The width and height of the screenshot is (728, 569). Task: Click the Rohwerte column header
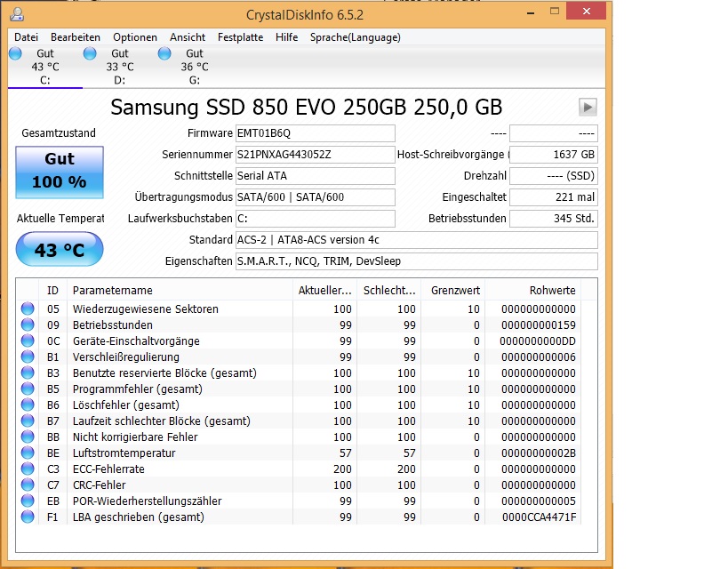533,291
